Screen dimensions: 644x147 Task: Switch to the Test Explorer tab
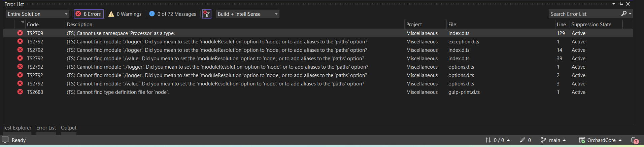17,128
